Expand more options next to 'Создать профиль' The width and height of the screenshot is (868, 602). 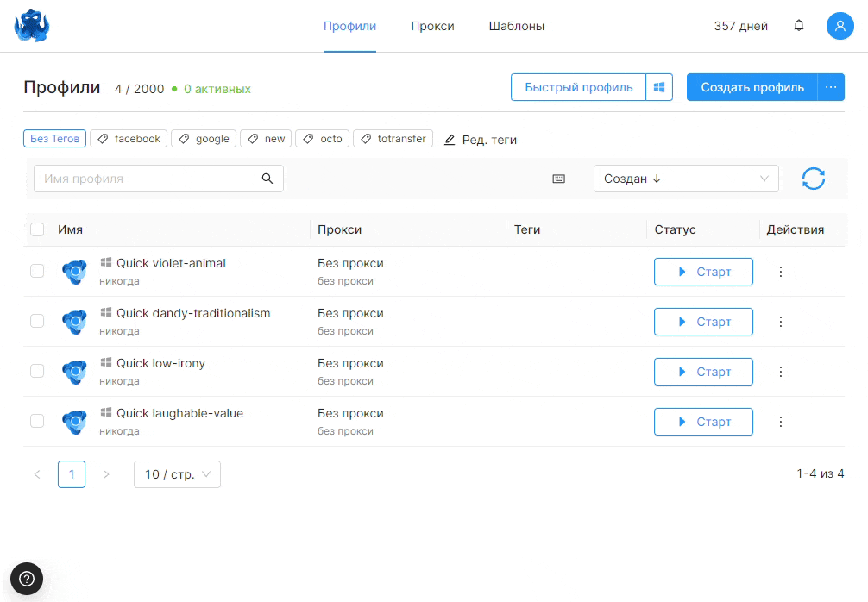[x=831, y=87]
